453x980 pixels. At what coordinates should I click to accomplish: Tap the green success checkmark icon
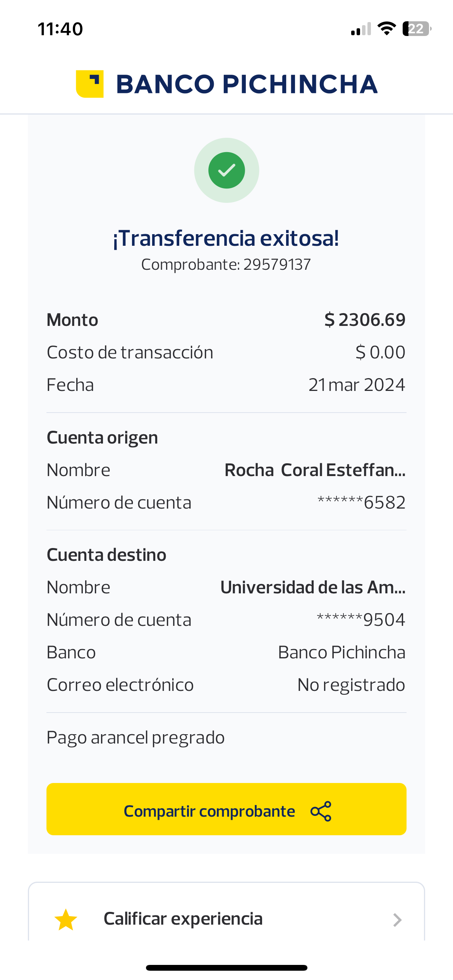(x=226, y=170)
